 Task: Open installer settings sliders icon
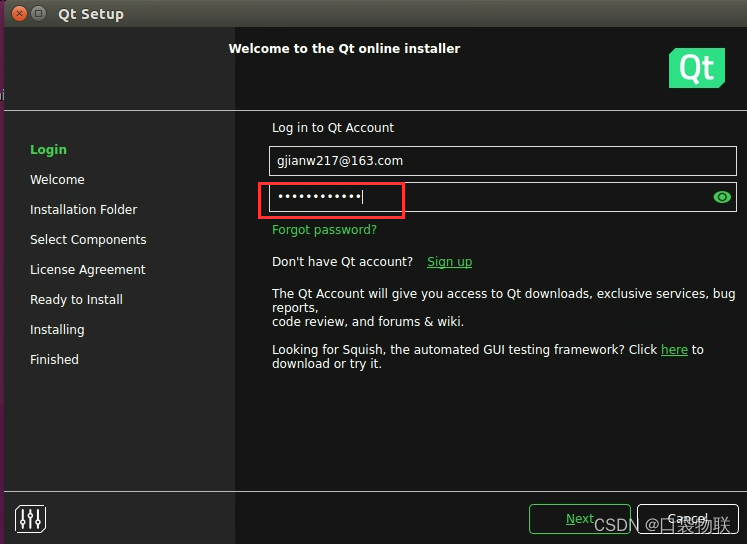(x=30, y=519)
